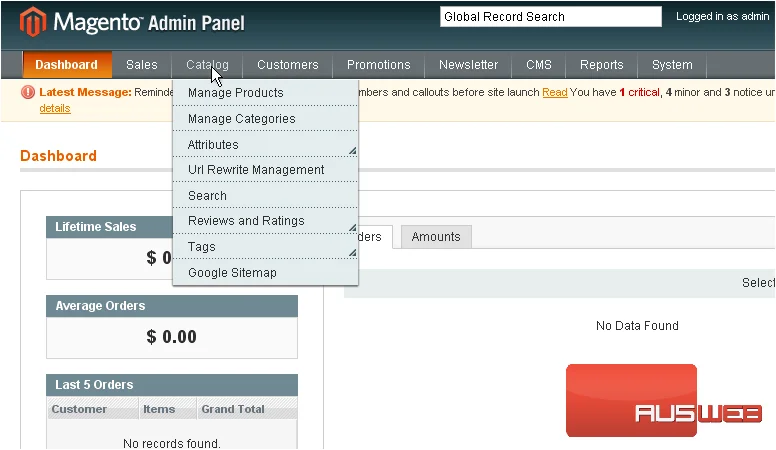The width and height of the screenshot is (776, 450).
Task: Open the Customers menu
Action: (x=288, y=65)
